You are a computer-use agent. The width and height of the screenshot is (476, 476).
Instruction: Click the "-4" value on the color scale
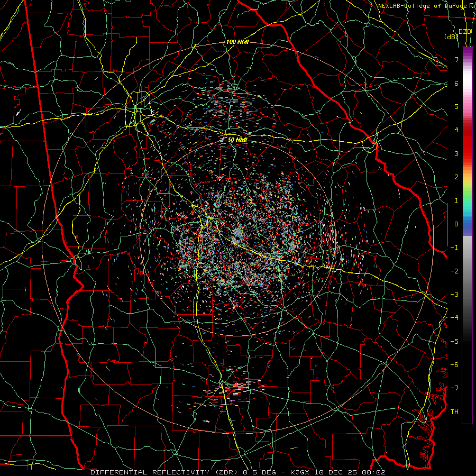click(454, 318)
